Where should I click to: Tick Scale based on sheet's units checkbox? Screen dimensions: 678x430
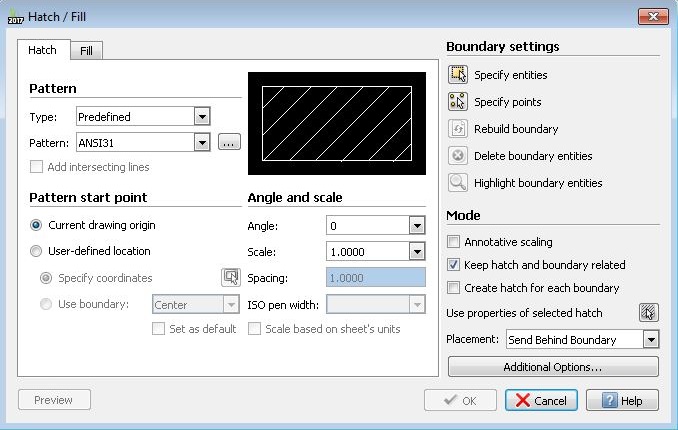click(x=254, y=329)
